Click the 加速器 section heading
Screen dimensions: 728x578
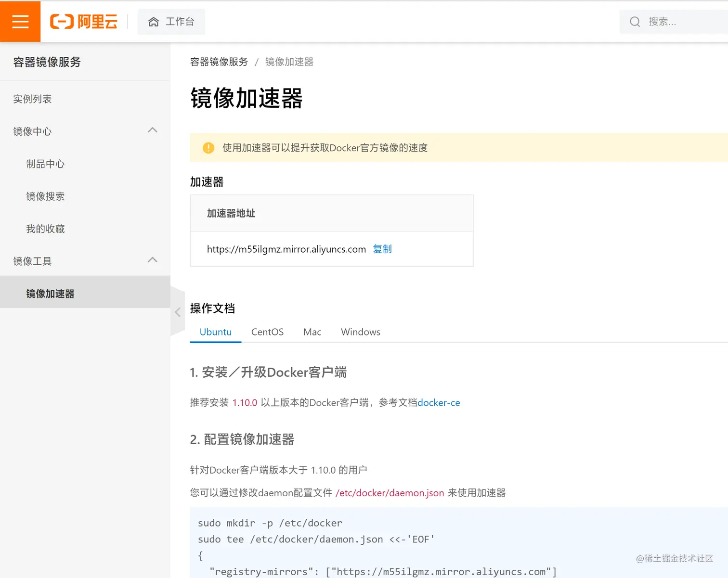click(207, 182)
